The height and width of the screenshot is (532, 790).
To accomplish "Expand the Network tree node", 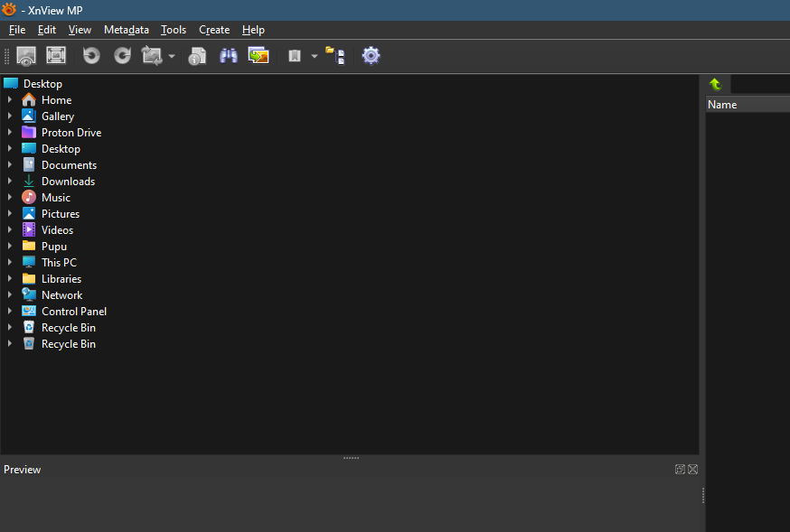I will point(10,294).
